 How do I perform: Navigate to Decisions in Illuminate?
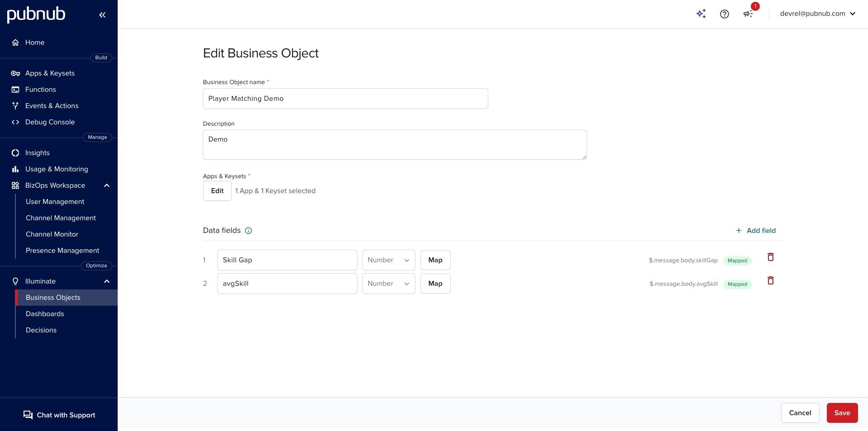41,330
